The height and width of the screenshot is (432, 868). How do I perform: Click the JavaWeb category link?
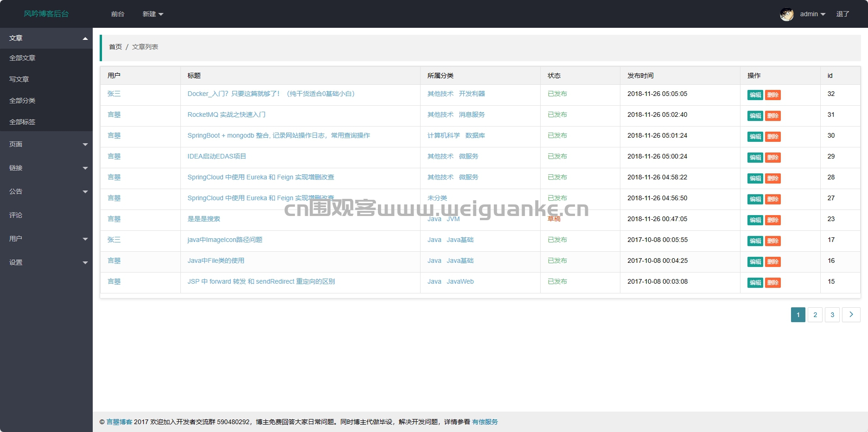[x=460, y=281]
